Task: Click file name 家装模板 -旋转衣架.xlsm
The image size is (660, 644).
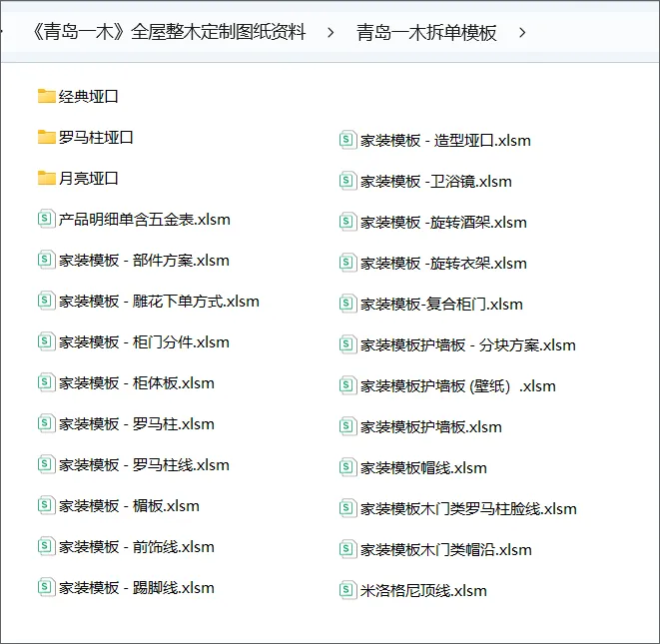Action: 443,264
